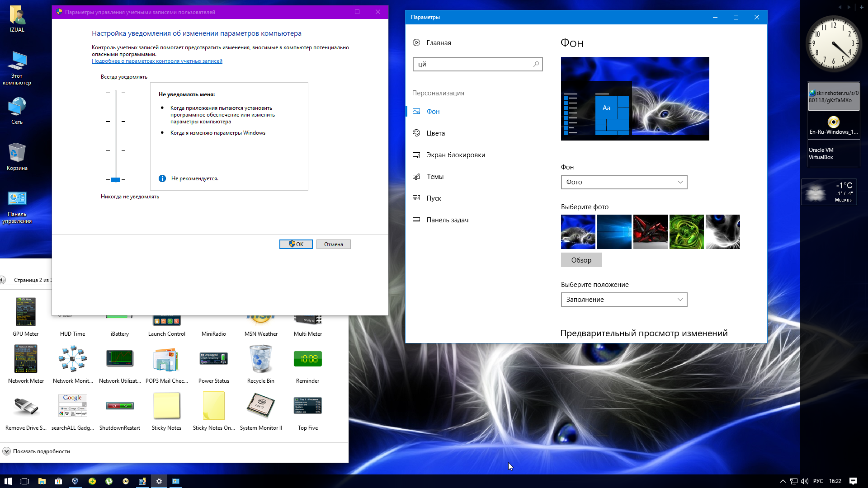
Task: Select the Reminder gadget icon
Action: click(307, 359)
